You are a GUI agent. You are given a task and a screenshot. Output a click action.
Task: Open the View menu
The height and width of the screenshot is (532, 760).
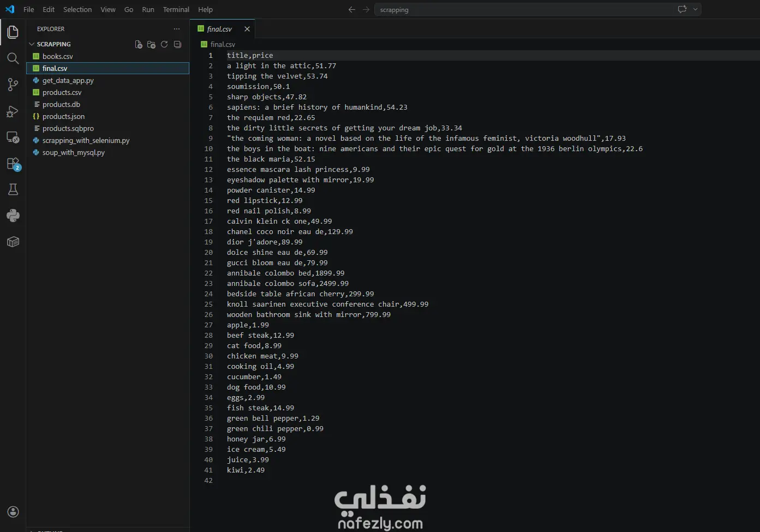point(108,9)
